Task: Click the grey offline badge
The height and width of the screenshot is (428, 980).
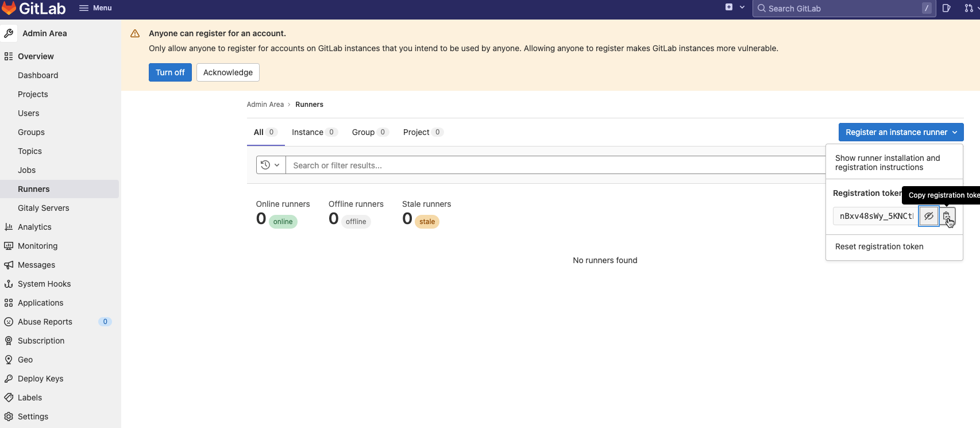Action: pos(356,222)
